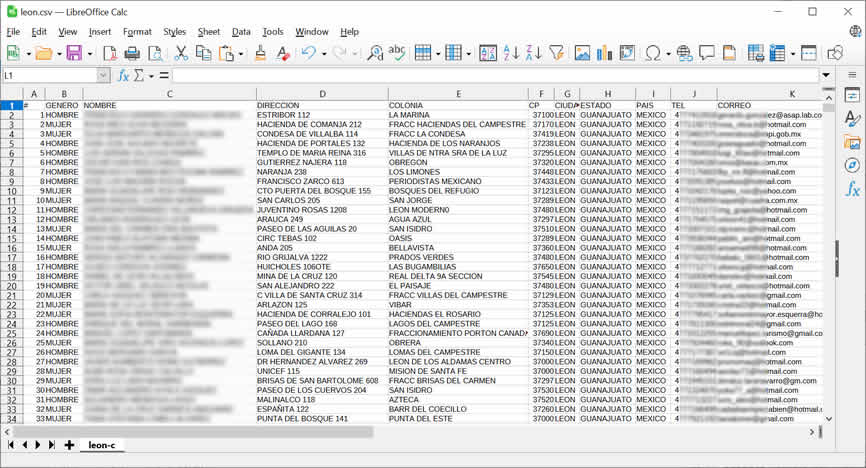Image resolution: width=866 pixels, height=468 pixels.
Task: Open the Function Wizard
Action: coord(123,76)
